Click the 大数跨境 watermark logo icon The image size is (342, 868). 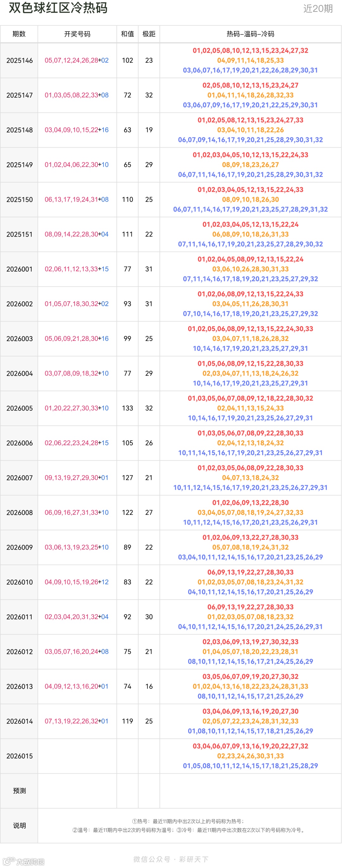8,861
